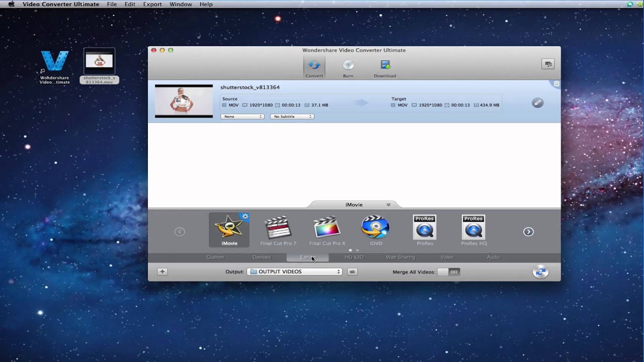Select the ProRes HQ output preset
Viewport: 644px width, 362px height.
[x=474, y=230]
